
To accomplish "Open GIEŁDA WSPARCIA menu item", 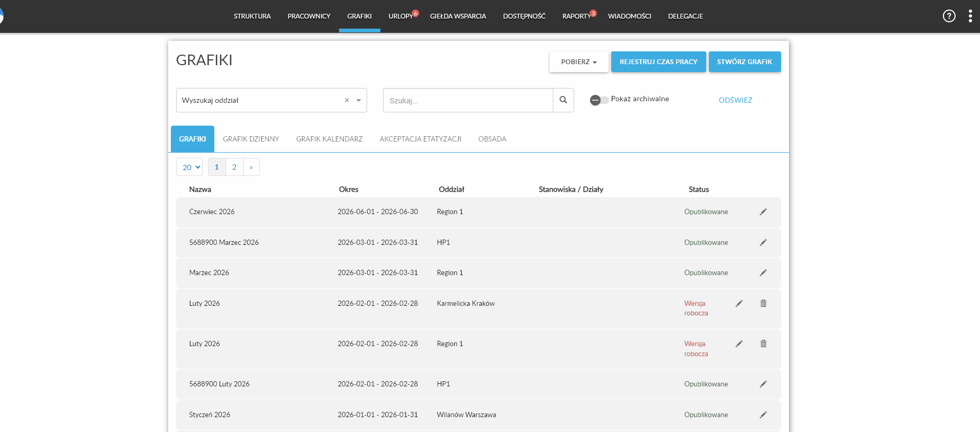I will (458, 16).
